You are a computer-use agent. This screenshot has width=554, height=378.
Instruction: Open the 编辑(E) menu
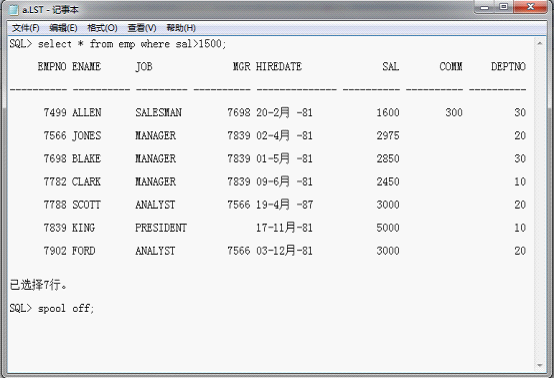(x=63, y=28)
